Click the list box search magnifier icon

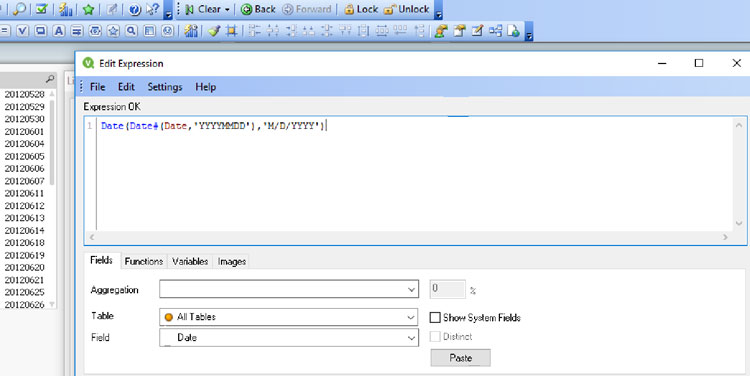pyautogui.click(x=50, y=78)
